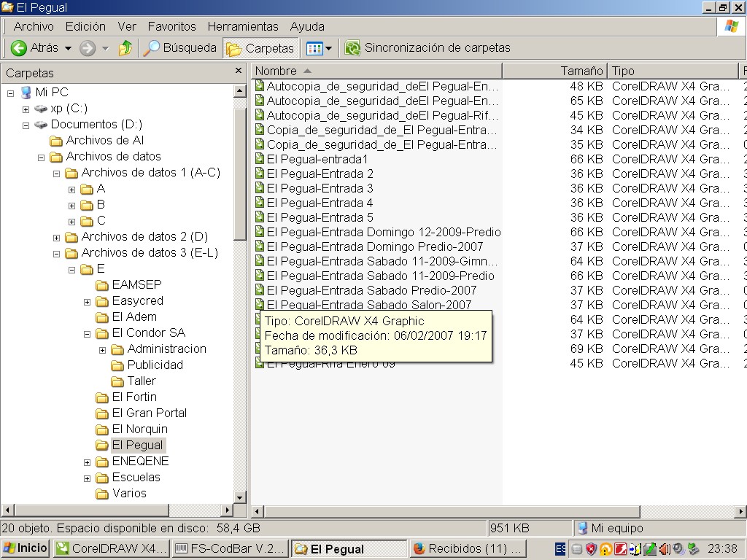Click the Atrás back arrow icon
This screenshot has height=560, width=747.
click(x=19, y=48)
